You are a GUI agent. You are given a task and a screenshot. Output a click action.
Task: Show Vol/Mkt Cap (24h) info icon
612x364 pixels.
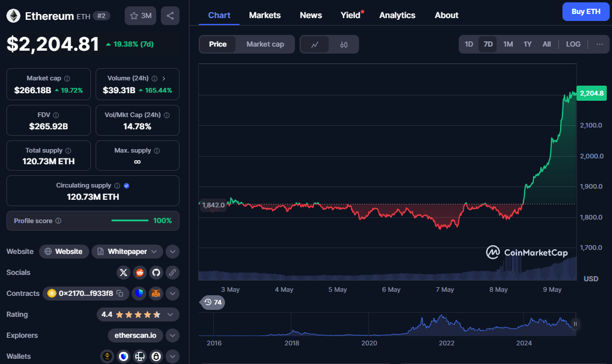167,115
